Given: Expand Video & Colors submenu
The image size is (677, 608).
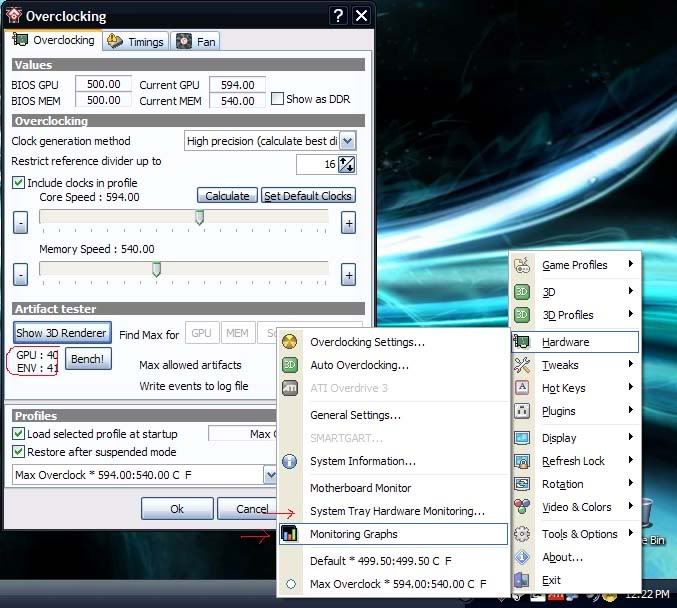Looking at the screenshot, I should (x=631, y=505).
